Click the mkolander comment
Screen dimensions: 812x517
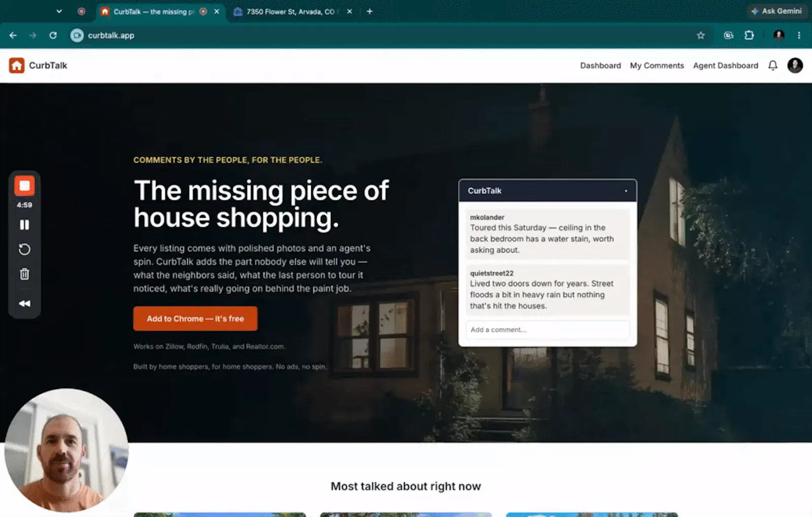point(548,234)
